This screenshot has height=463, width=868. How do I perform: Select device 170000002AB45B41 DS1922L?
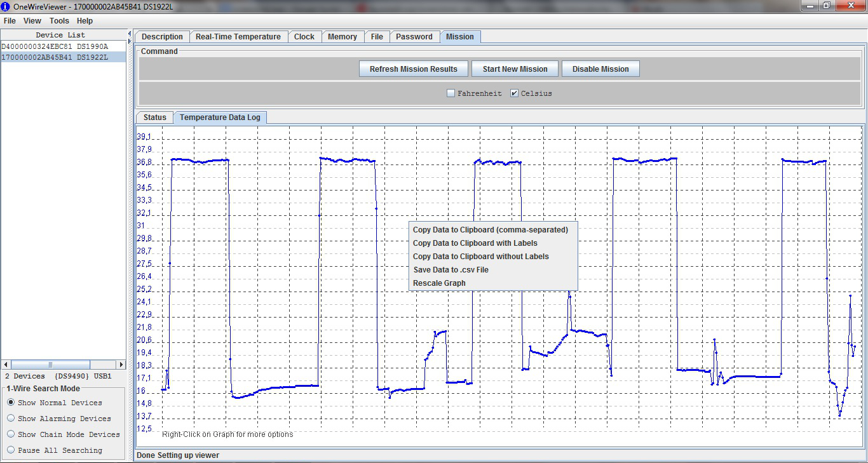tap(64, 57)
